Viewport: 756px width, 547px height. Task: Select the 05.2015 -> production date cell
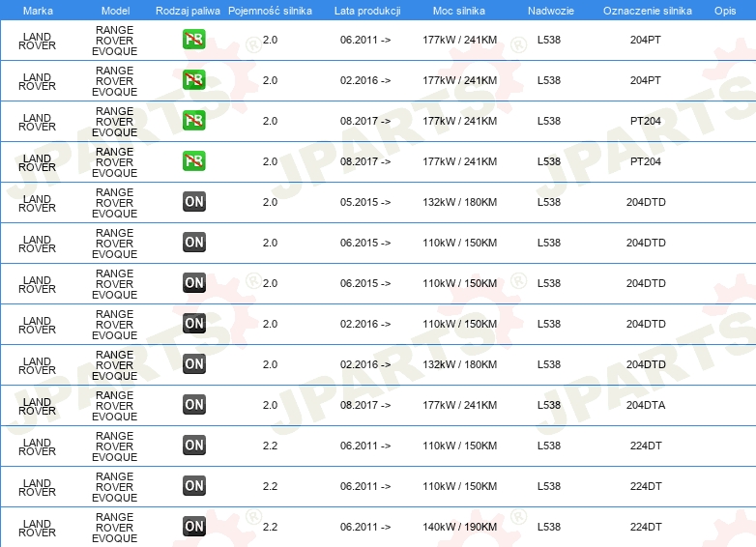point(365,202)
